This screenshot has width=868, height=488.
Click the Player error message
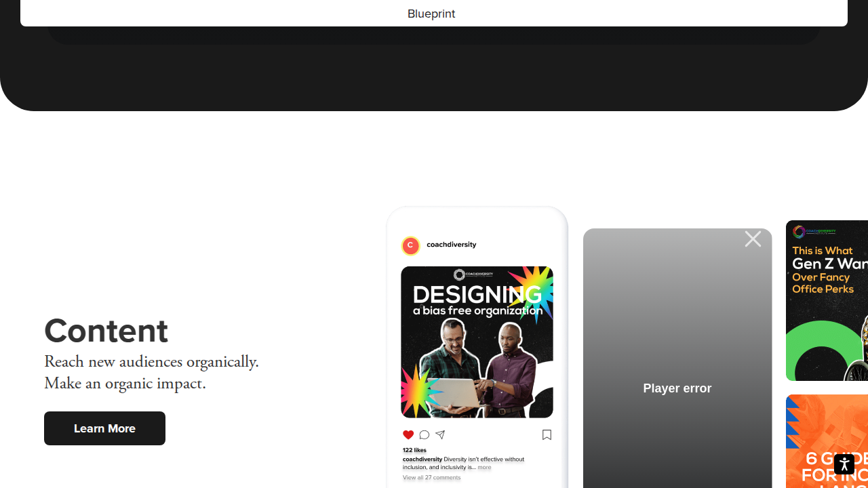pos(677,388)
